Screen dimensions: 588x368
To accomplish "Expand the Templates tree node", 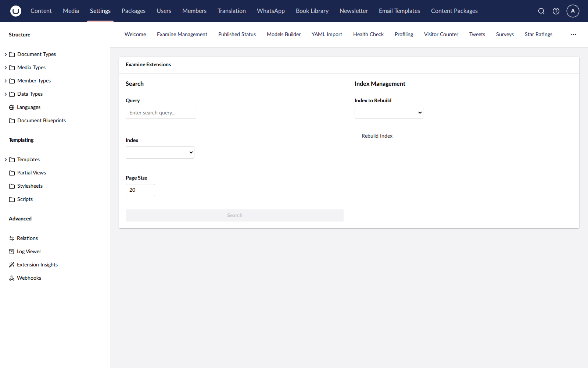I will [6, 160].
